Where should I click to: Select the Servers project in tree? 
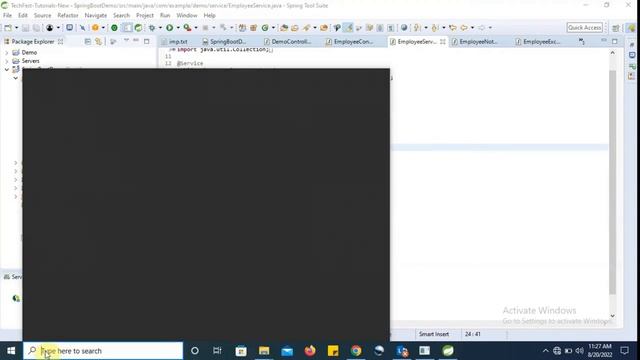[x=31, y=61]
